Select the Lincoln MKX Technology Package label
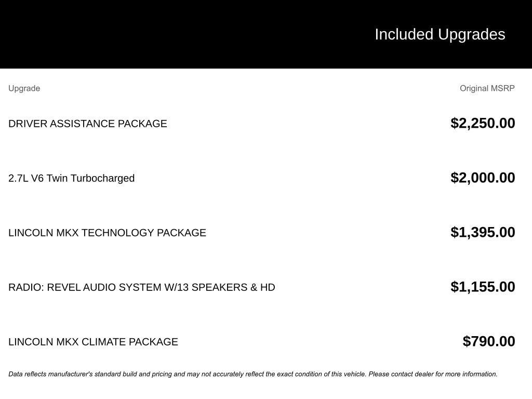Screen dimensions: 532x399 coord(107,233)
